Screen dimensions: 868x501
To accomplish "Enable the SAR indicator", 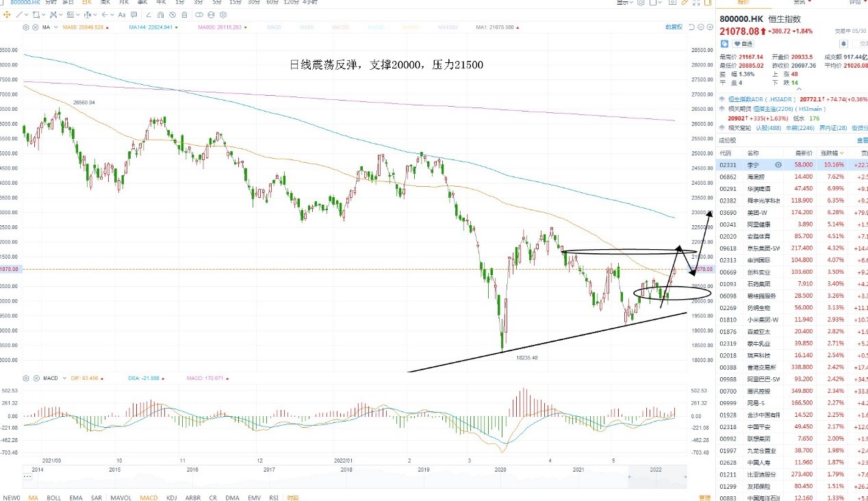I will (96, 498).
